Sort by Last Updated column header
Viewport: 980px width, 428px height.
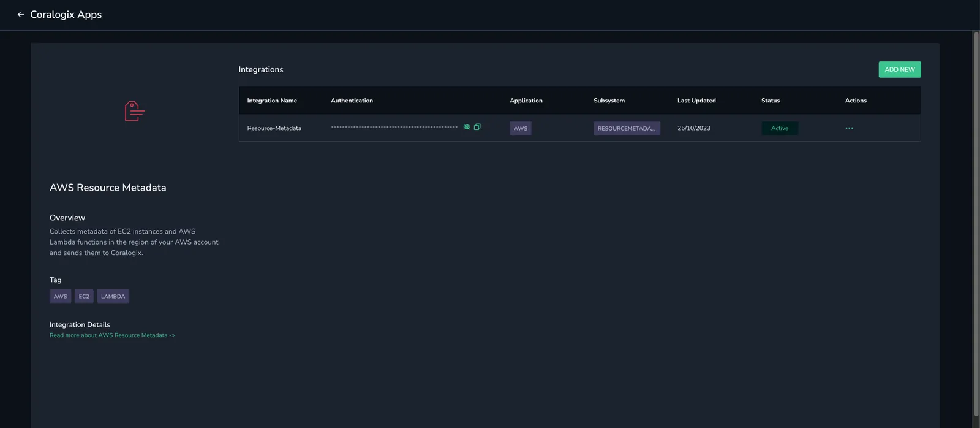[696, 101]
